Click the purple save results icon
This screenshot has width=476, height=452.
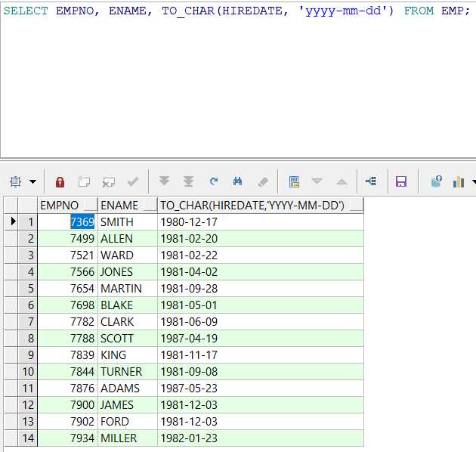[401, 181]
